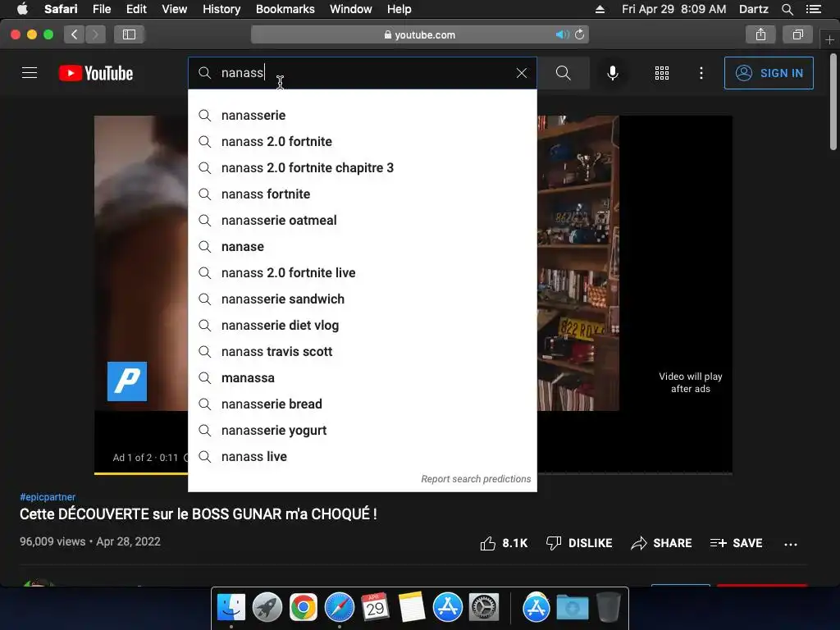Open Calendar from the Dock
This screenshot has height=630, width=840.
point(375,607)
